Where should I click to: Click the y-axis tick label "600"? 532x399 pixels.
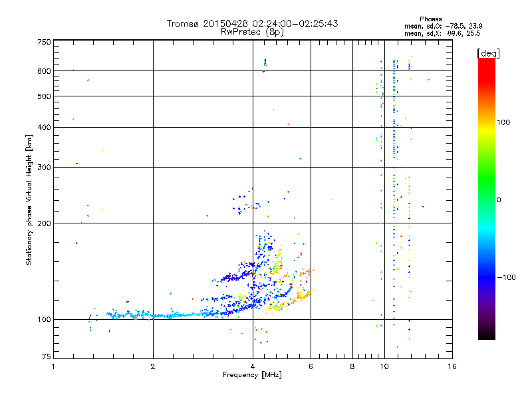[x=44, y=71]
